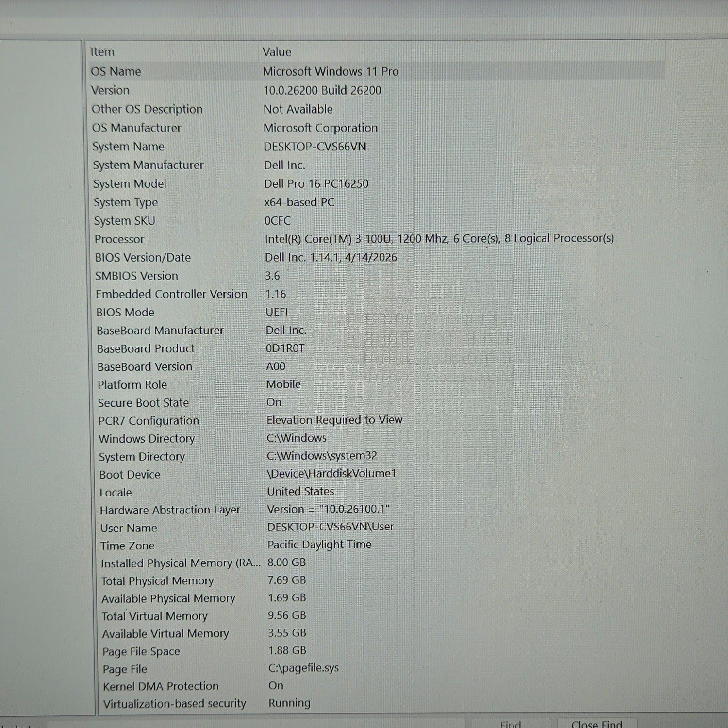Click the value Microsoft Windows 11 Pro
The height and width of the screenshot is (728, 728).
point(331,72)
